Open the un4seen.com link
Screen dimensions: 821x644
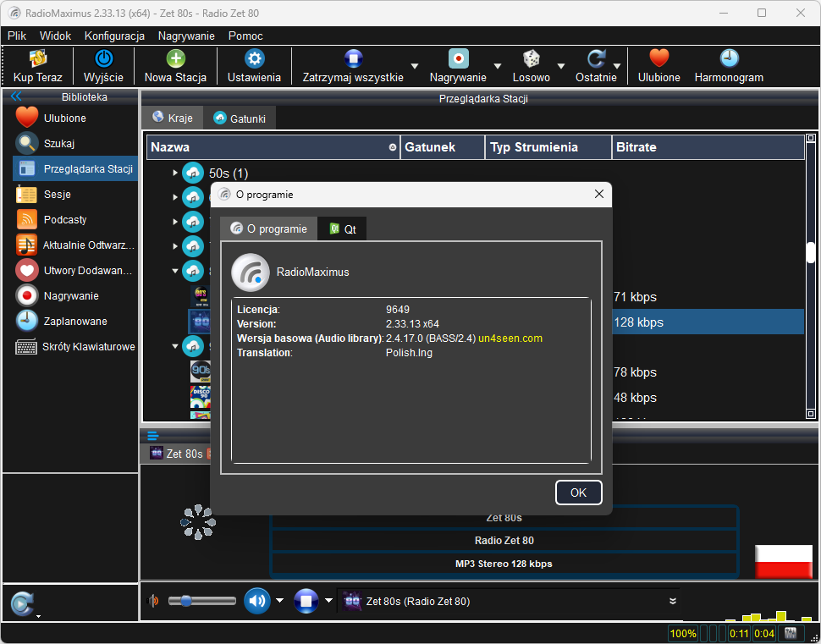[510, 339]
